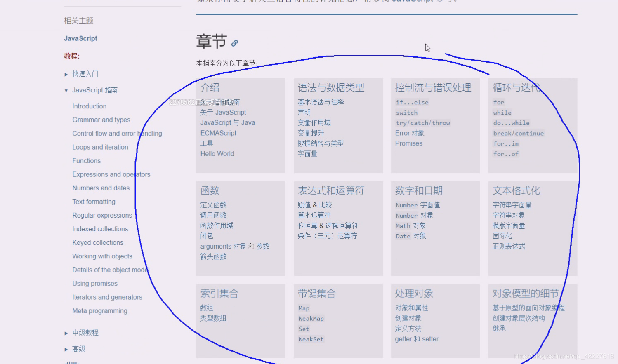Viewport: 618px width, 364px height.
Task: Open the Date 对象 link
Action: tap(411, 236)
